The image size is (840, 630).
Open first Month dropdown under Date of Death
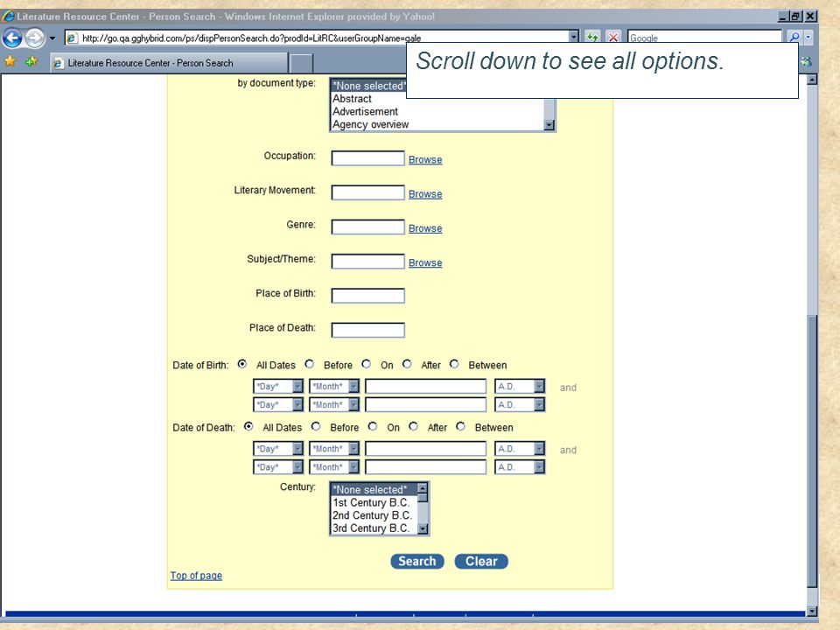coord(334,449)
